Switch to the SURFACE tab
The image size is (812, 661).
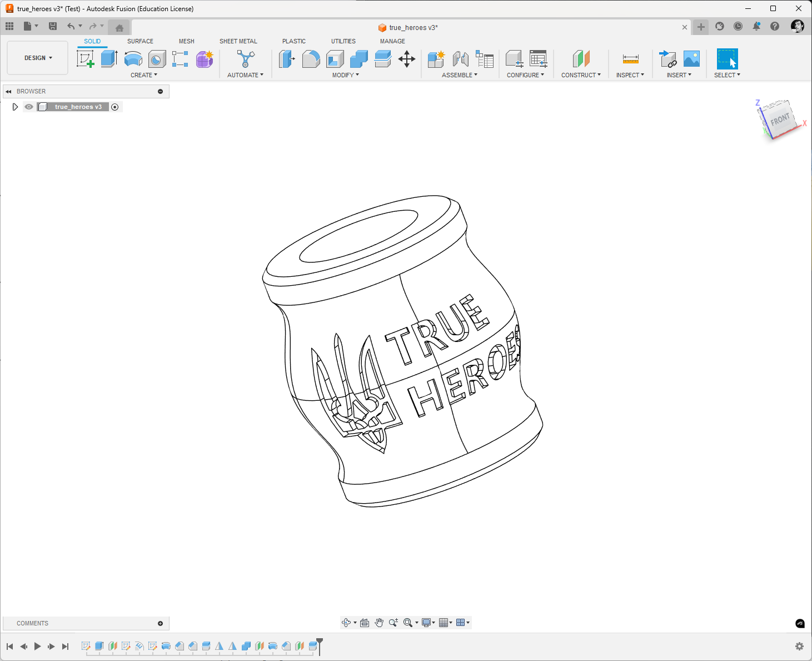pyautogui.click(x=140, y=41)
